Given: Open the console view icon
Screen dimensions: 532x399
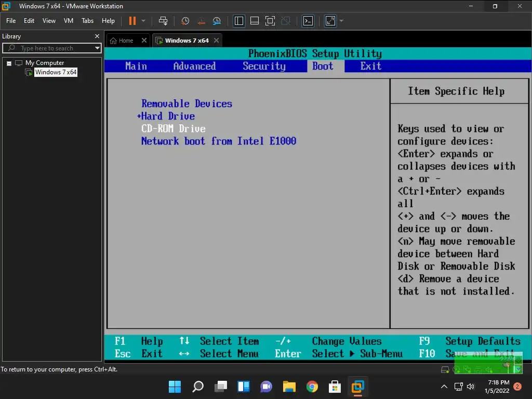Looking at the screenshot, I should pos(308,21).
